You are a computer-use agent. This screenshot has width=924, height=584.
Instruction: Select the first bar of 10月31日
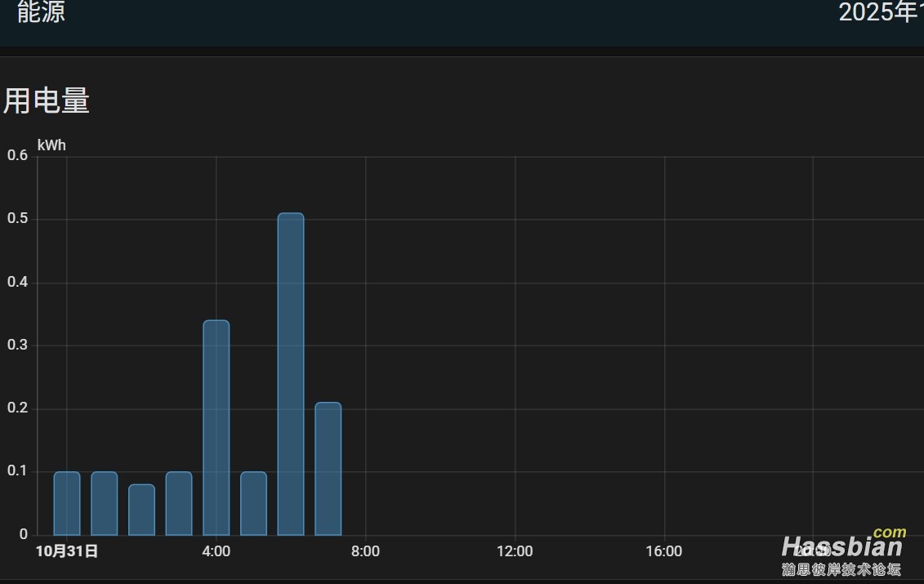(x=67, y=503)
